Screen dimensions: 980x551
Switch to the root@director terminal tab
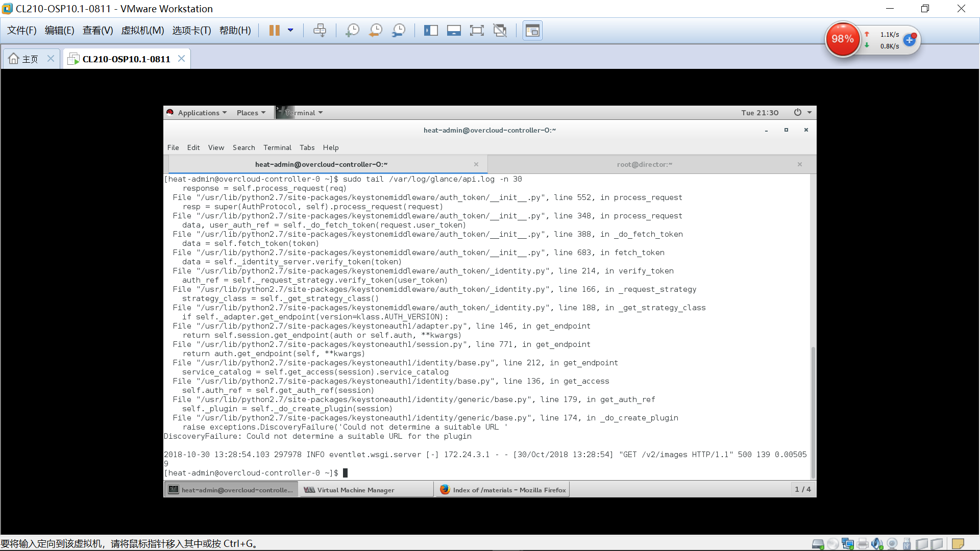644,164
